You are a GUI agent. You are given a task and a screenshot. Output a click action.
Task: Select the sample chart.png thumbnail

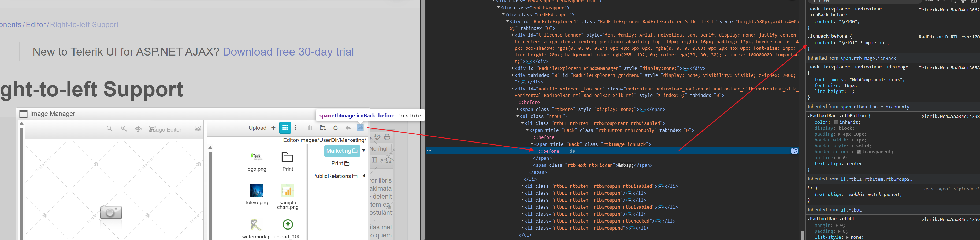click(288, 197)
